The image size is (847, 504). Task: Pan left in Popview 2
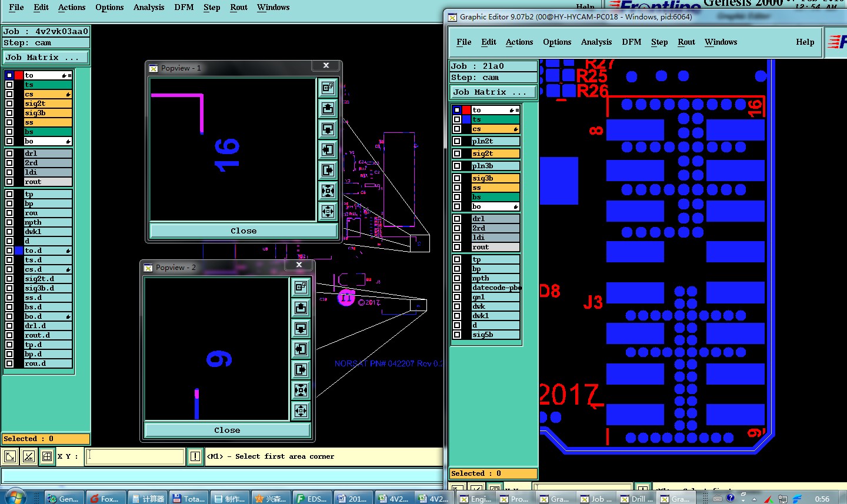click(301, 349)
